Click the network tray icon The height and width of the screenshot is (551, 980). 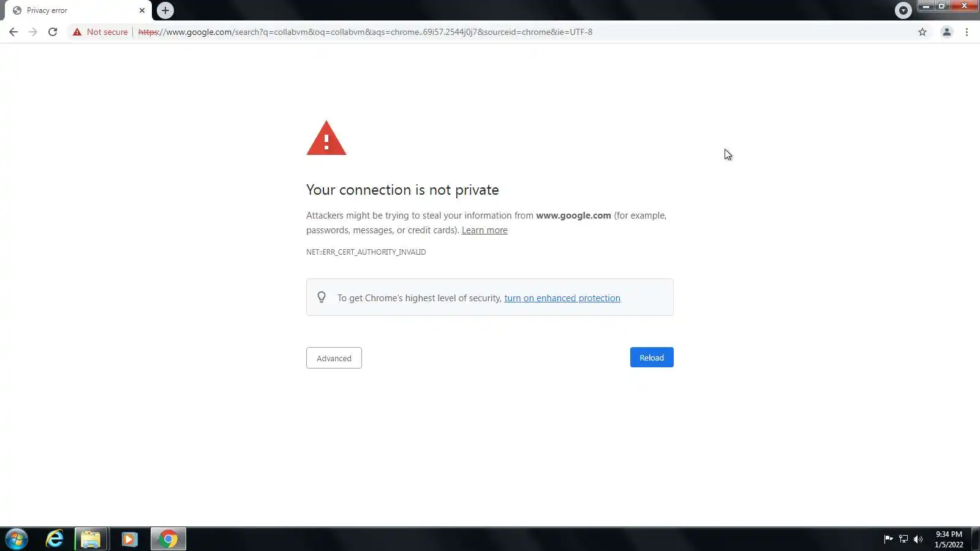pyautogui.click(x=903, y=539)
